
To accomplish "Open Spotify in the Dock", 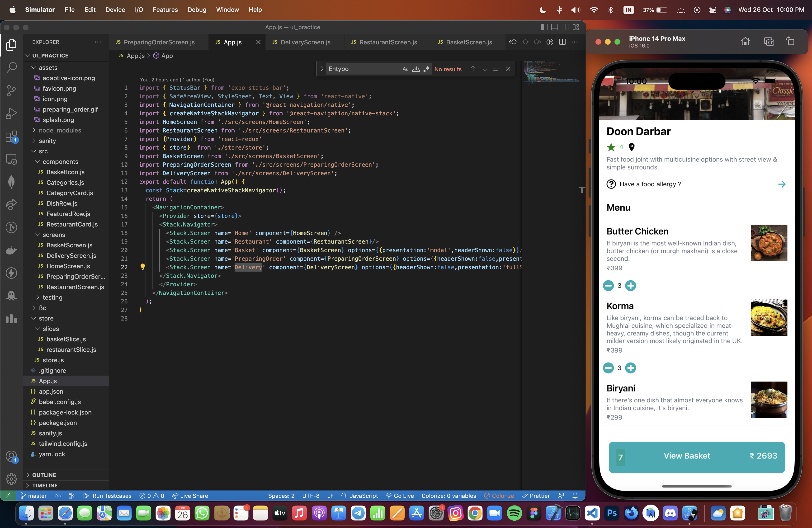I will coord(514,513).
